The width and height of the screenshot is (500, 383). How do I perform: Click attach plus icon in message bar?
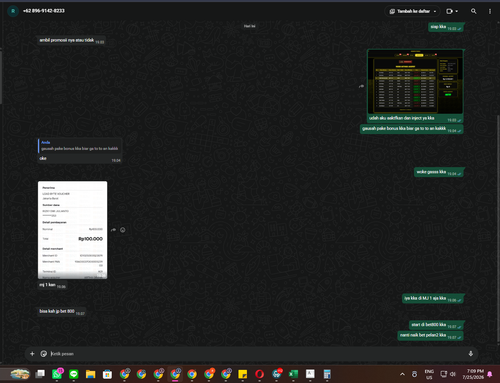pyautogui.click(x=32, y=354)
